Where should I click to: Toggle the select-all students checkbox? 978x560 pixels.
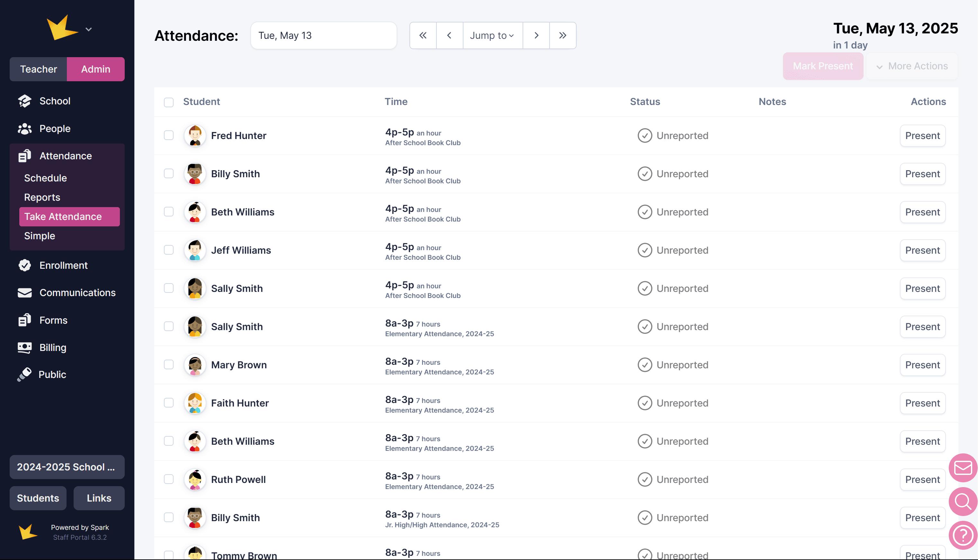tap(169, 102)
